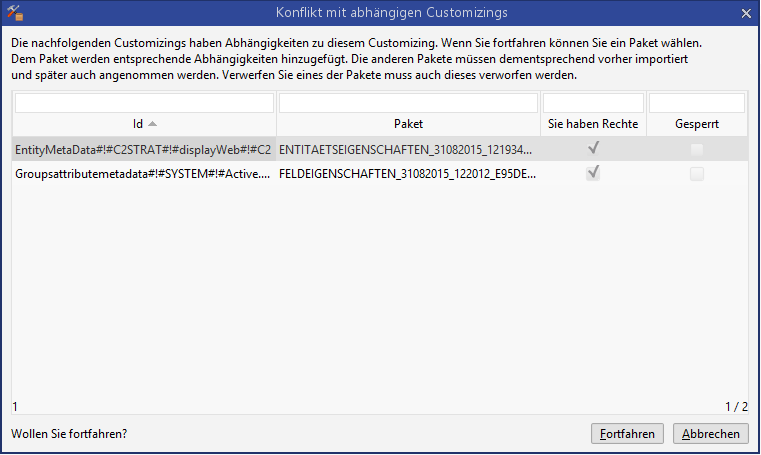Toggle Gesperrt checkbox in the Groupsattributemetadata row
761x455 pixels.
click(696, 173)
